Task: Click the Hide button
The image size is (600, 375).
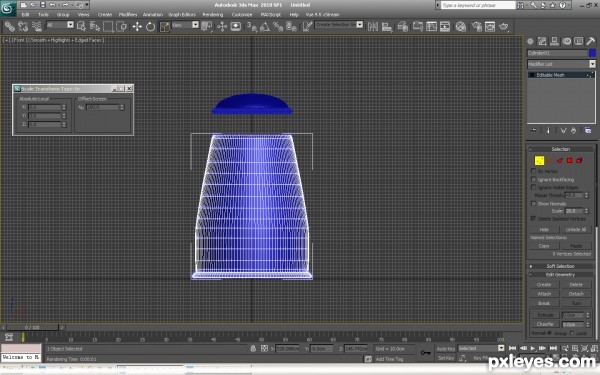Action: (x=544, y=230)
